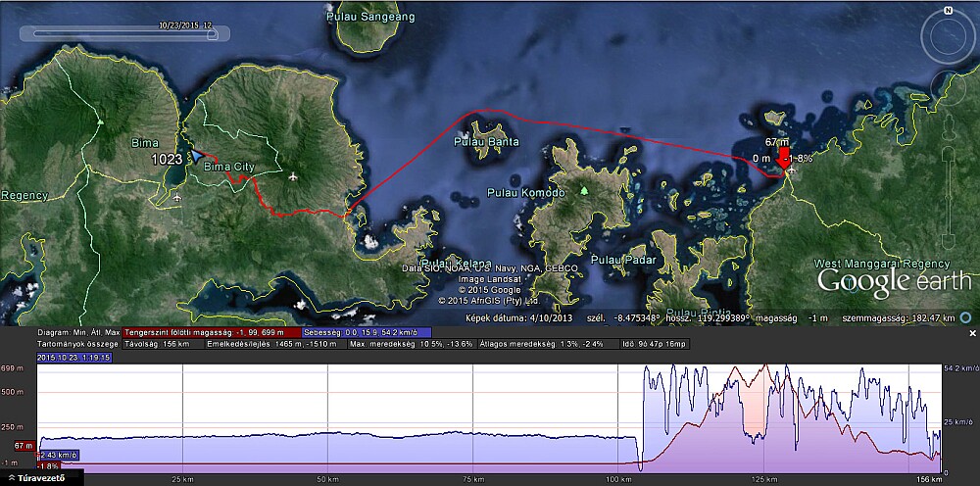Click the green mountain icon on Pulau Komodo
This screenshot has height=486, width=980.
584,191
